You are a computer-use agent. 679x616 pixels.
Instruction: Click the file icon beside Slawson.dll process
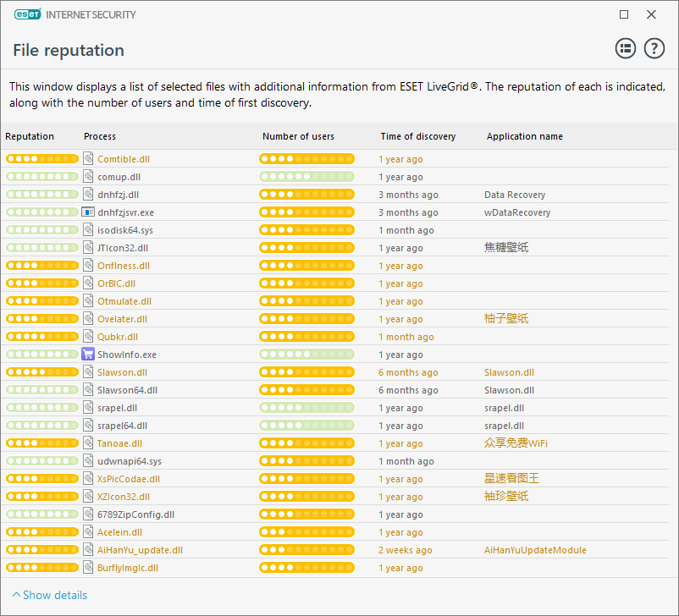88,371
